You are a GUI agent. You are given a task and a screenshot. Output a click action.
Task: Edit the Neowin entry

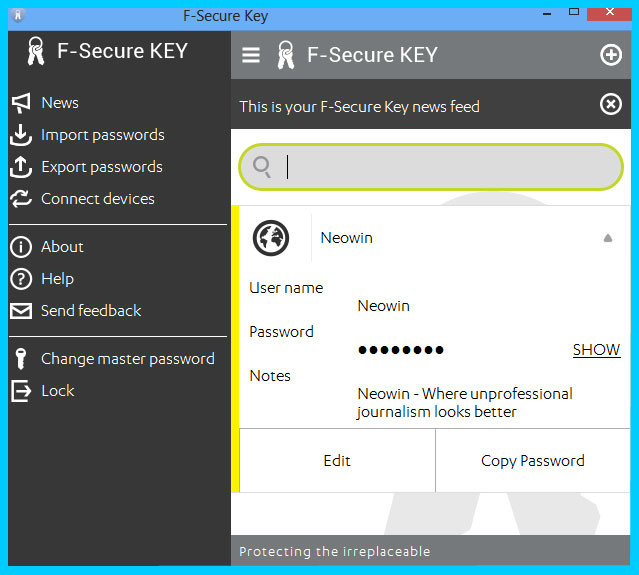click(x=337, y=460)
